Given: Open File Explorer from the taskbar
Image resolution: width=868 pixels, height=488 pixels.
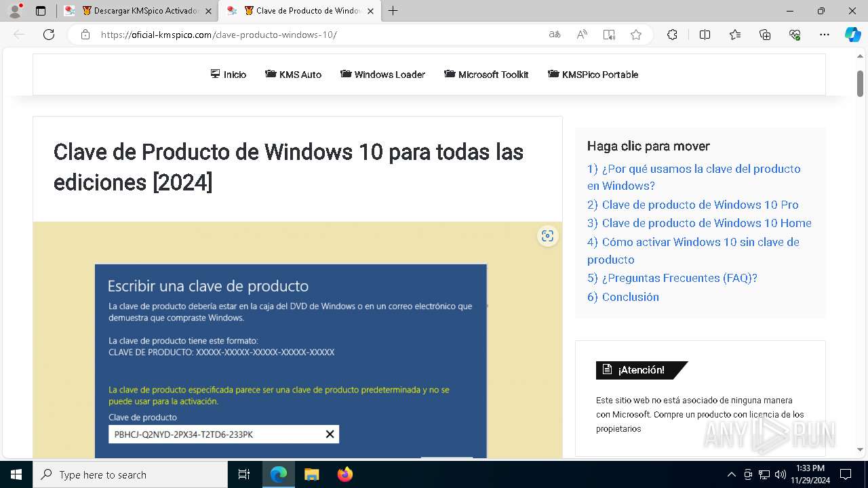Looking at the screenshot, I should click(311, 474).
